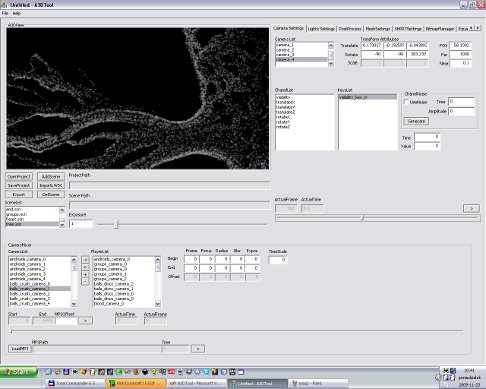Viewport: 486px width, 389px height.
Task: Select groups.scn in the SceneList
Action: pos(16,214)
